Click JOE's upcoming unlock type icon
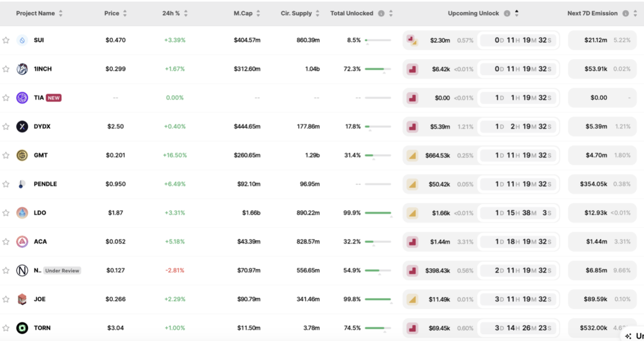This screenshot has height=341, width=644. coord(412,299)
